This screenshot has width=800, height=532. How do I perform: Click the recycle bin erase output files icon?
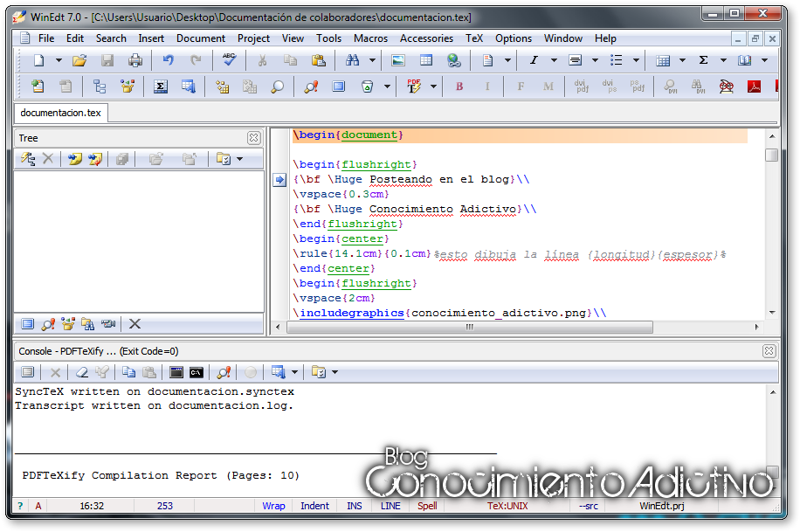367,86
